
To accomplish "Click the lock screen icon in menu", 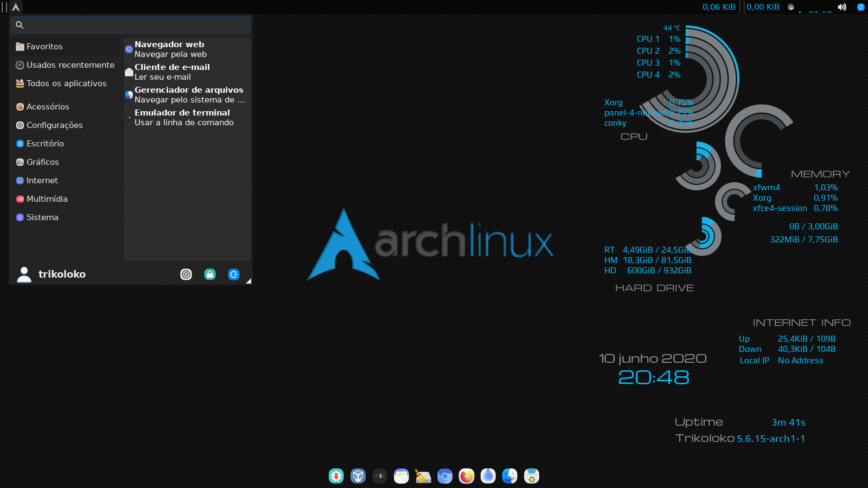I will click(x=210, y=274).
